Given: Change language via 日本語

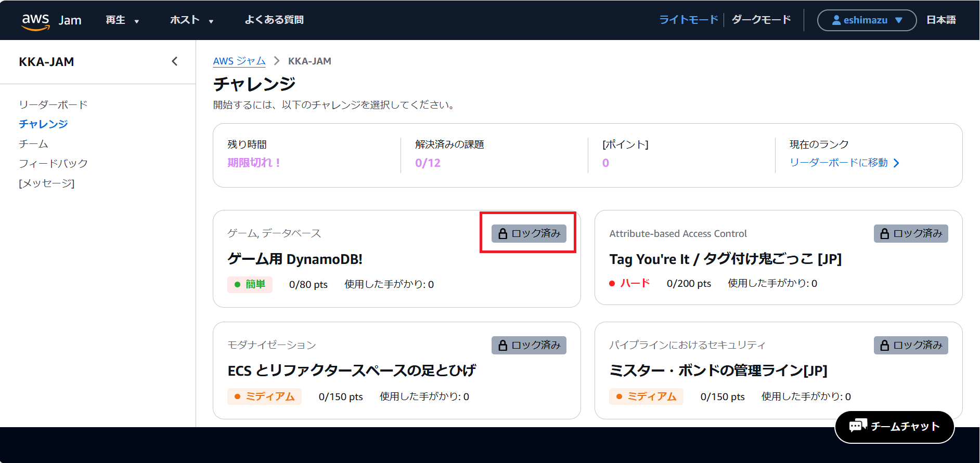Looking at the screenshot, I should 941,20.
